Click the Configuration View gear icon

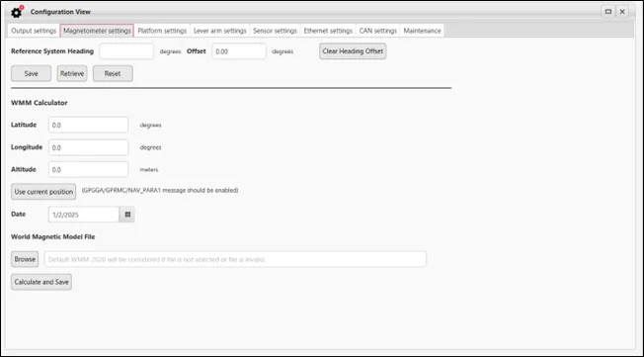point(17,12)
